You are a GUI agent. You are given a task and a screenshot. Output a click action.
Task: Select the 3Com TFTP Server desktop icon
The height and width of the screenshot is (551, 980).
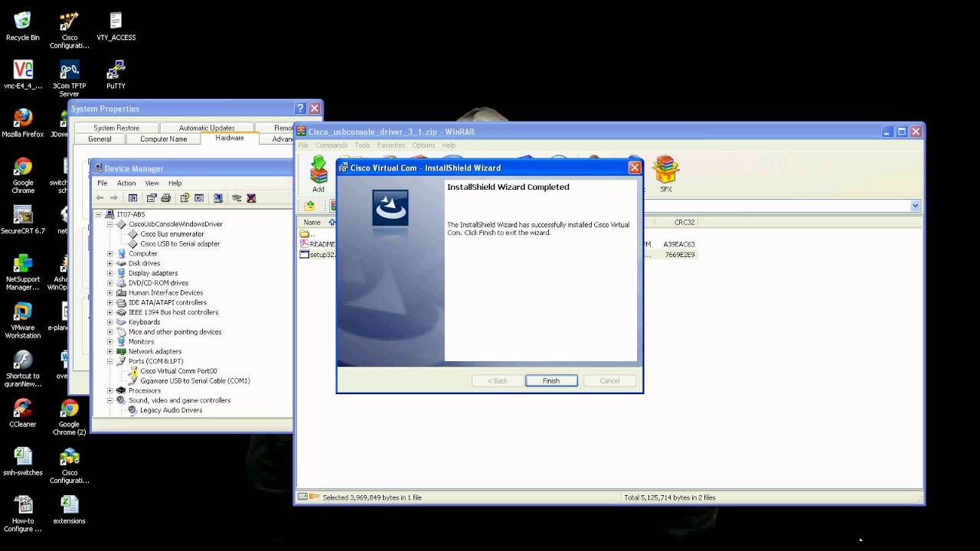[69, 79]
